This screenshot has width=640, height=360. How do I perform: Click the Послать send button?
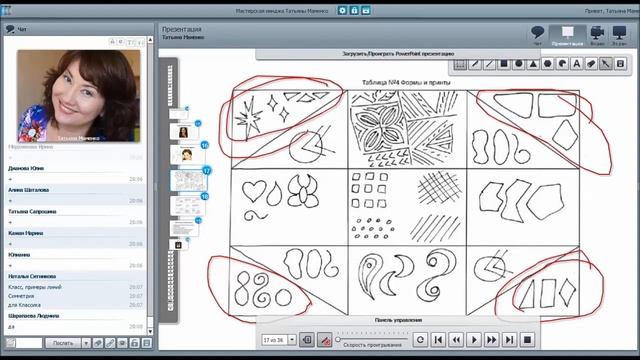pyautogui.click(x=63, y=343)
